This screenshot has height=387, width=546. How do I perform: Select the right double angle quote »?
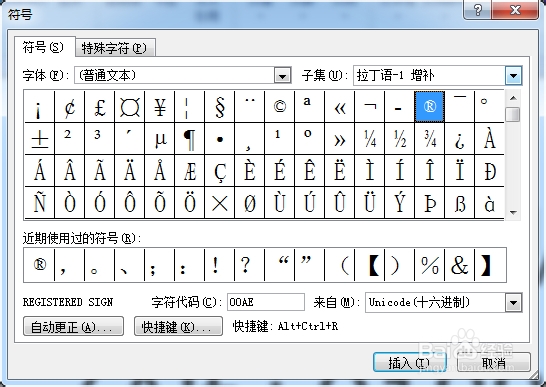[x=339, y=139]
